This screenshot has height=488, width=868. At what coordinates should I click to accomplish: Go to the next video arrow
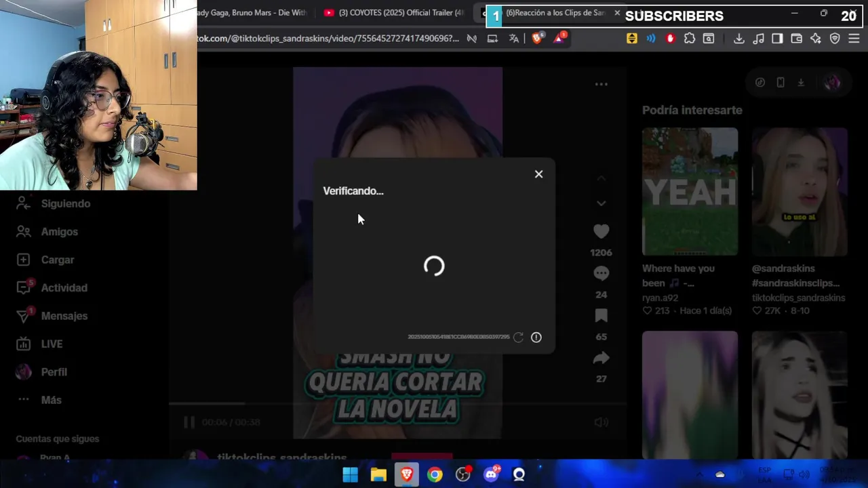click(601, 203)
